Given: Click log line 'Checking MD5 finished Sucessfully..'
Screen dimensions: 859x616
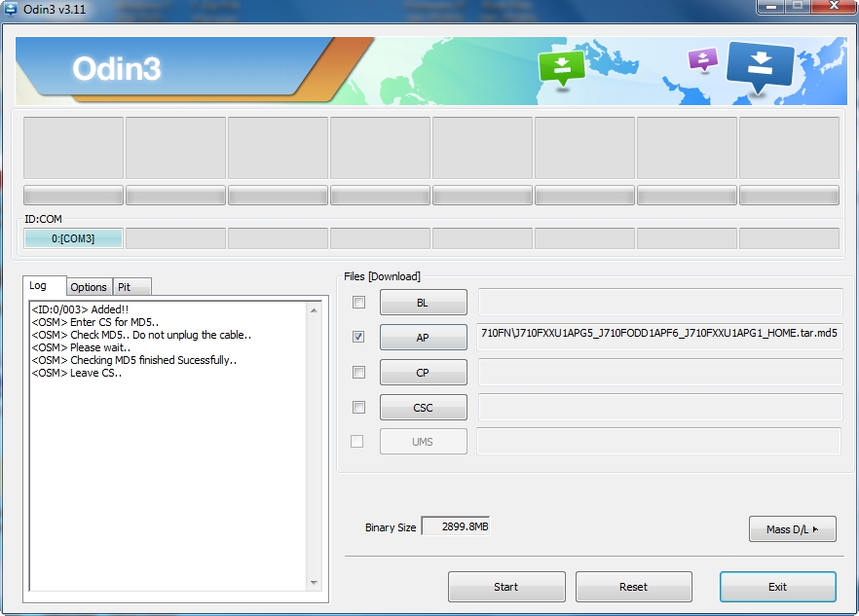Looking at the screenshot, I should [134, 360].
